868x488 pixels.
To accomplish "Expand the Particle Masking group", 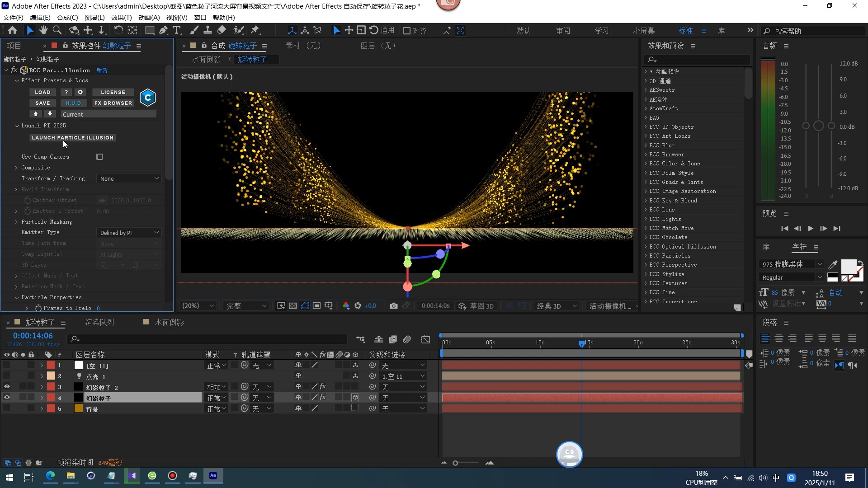I will pos(16,222).
